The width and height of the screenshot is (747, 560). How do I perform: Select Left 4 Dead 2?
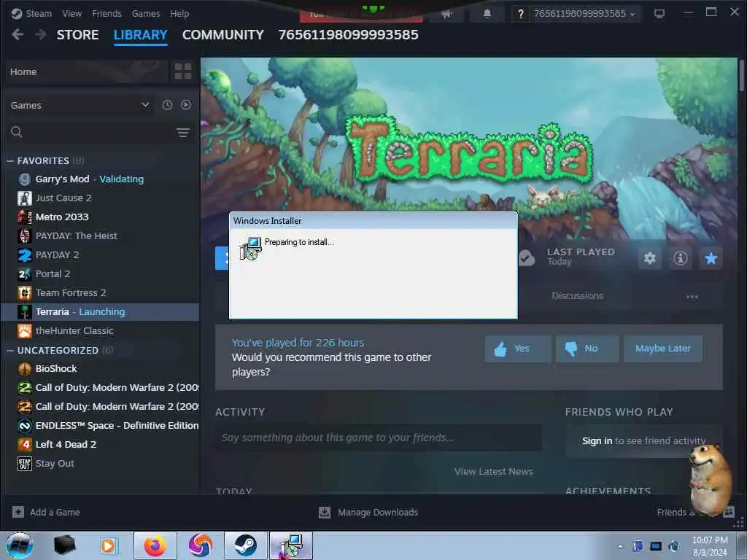pos(100,444)
